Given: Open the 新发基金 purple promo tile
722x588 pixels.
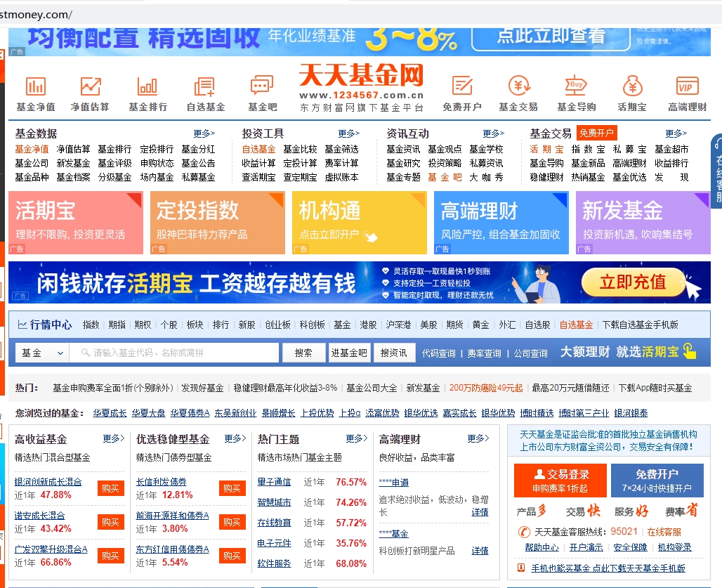Looking at the screenshot, I should point(643,223).
